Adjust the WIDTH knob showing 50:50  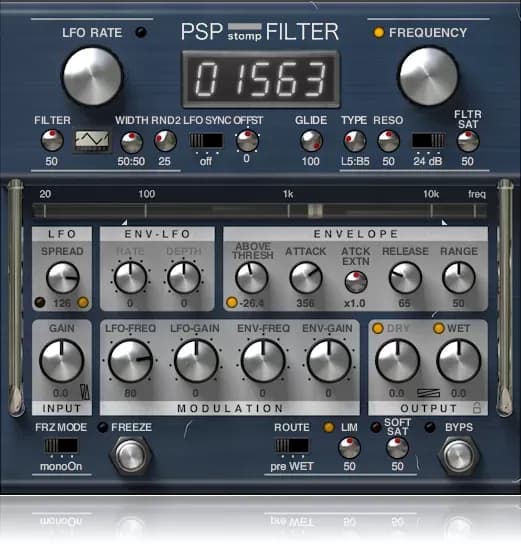tap(131, 142)
